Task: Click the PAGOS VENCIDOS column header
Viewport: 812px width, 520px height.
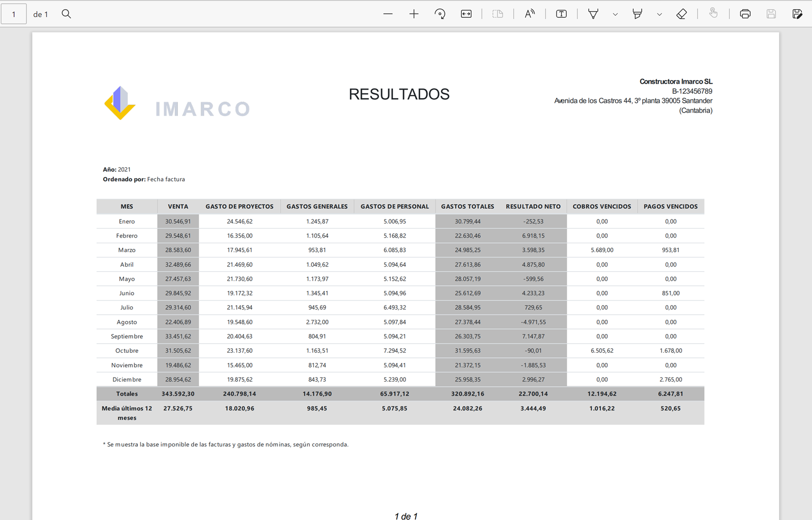Action: (671, 206)
